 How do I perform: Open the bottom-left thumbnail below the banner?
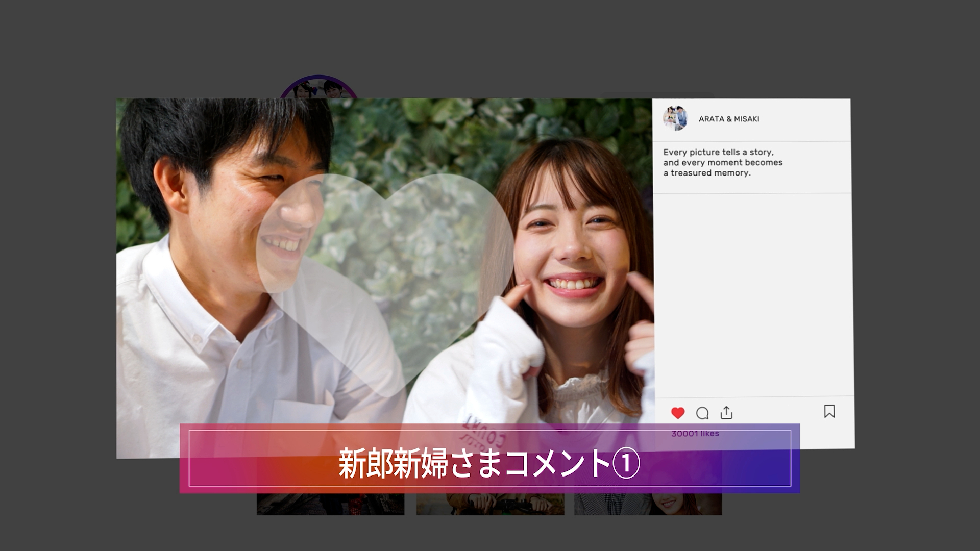click(330, 504)
